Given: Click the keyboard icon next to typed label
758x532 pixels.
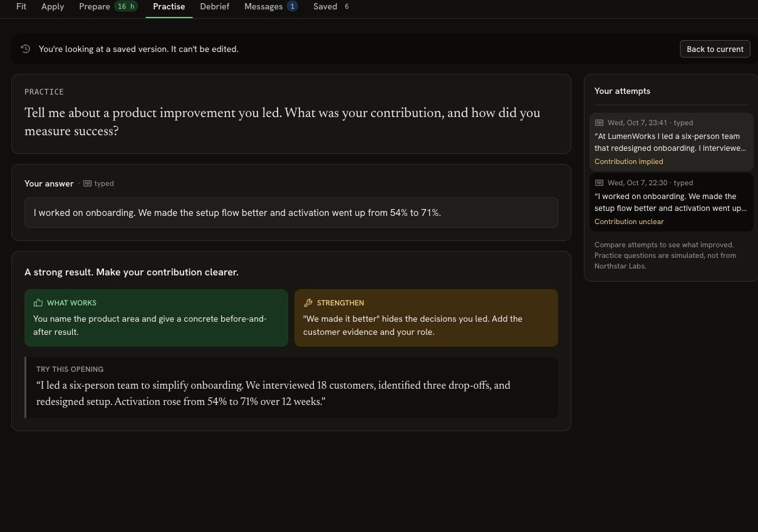Looking at the screenshot, I should [87, 183].
